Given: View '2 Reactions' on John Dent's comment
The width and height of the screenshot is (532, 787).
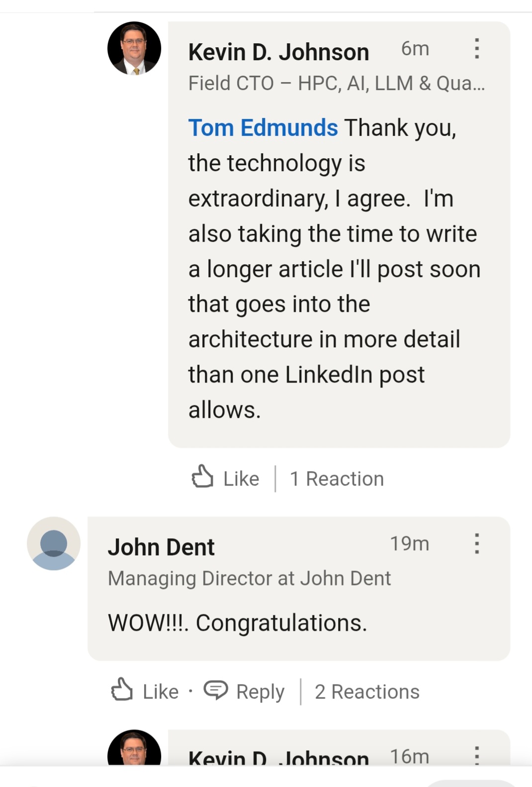Looking at the screenshot, I should (x=368, y=690).
